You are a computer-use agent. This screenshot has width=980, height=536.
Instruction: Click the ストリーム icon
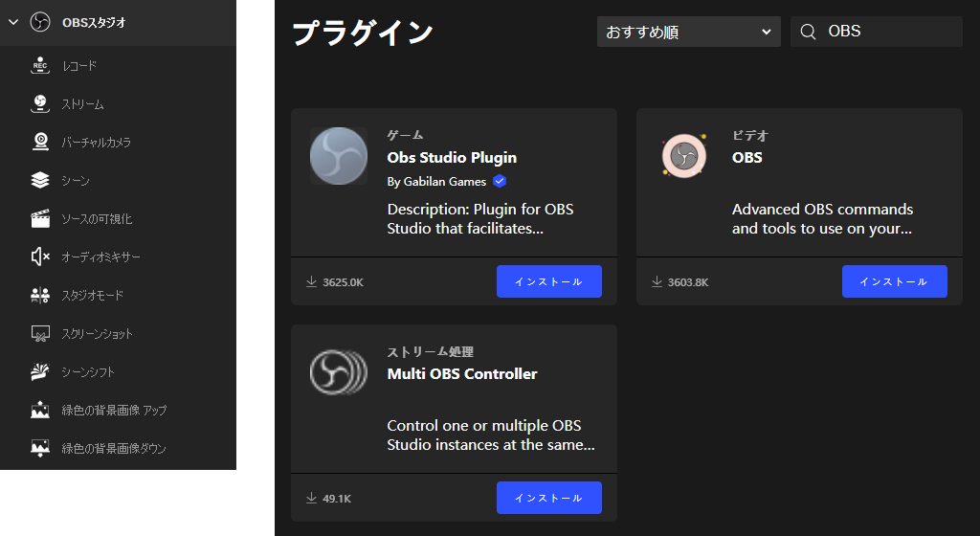[40, 103]
